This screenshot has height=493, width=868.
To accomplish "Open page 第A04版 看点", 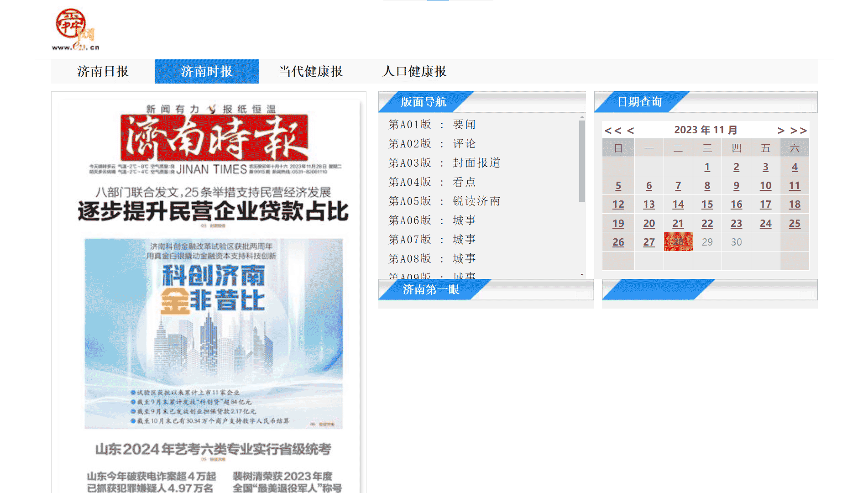I will (x=432, y=182).
